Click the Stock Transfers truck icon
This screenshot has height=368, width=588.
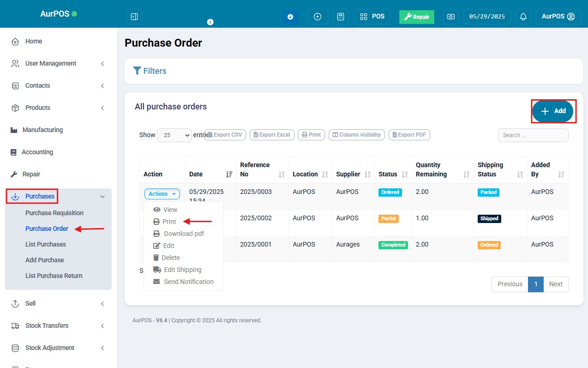pos(15,326)
